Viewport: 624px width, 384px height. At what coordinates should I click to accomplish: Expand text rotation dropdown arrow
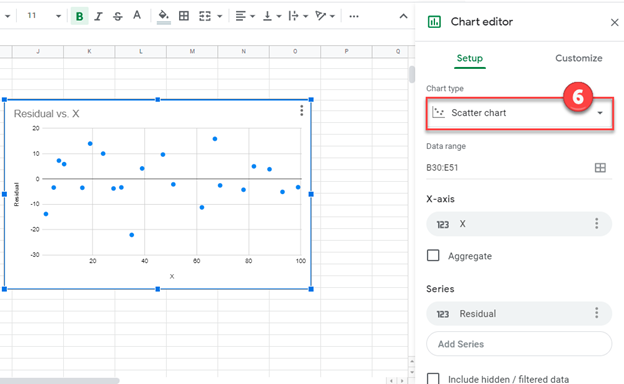332,16
